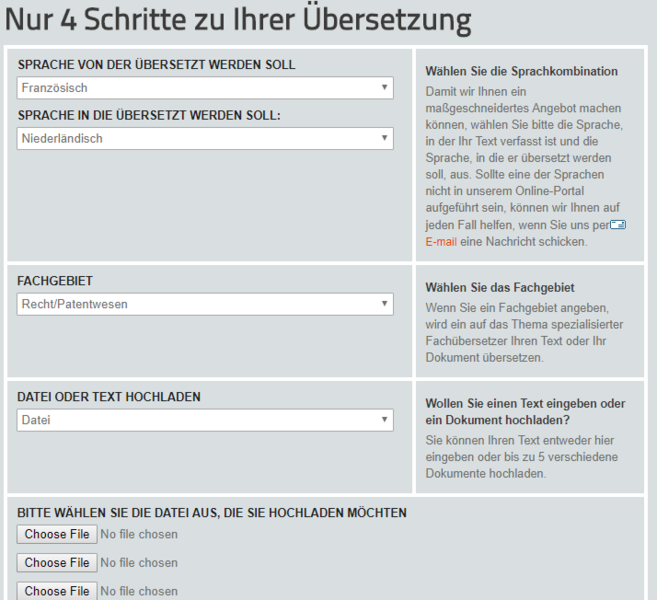The height and width of the screenshot is (600, 657).
Task: Click the 'Sprache von der übersetzt werden soll' label
Action: [156, 65]
